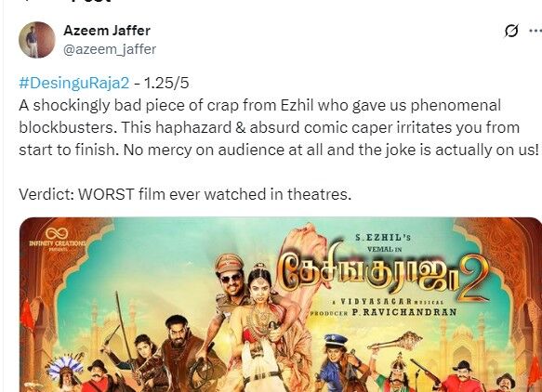The height and width of the screenshot is (392, 542).
Task: Click the Azeem Jaffer display name
Action: click(107, 31)
